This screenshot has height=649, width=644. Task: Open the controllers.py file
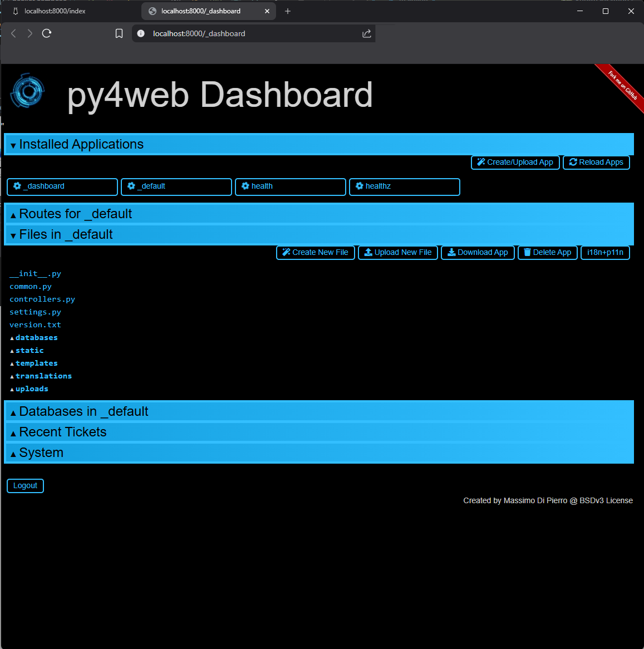coord(42,299)
